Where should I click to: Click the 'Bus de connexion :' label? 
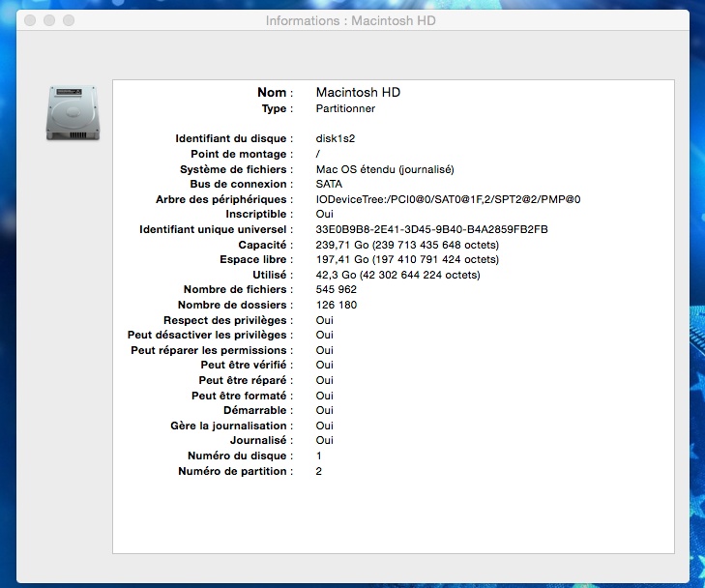tap(242, 184)
